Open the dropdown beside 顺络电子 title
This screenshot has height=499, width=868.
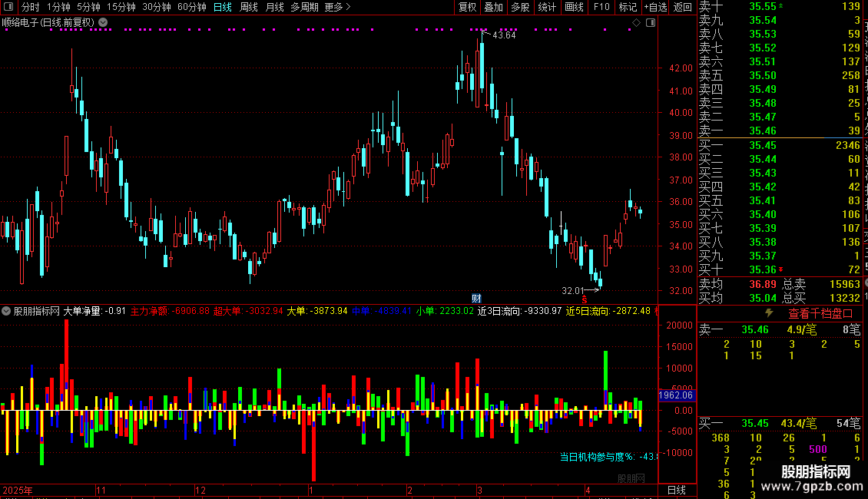point(103,23)
